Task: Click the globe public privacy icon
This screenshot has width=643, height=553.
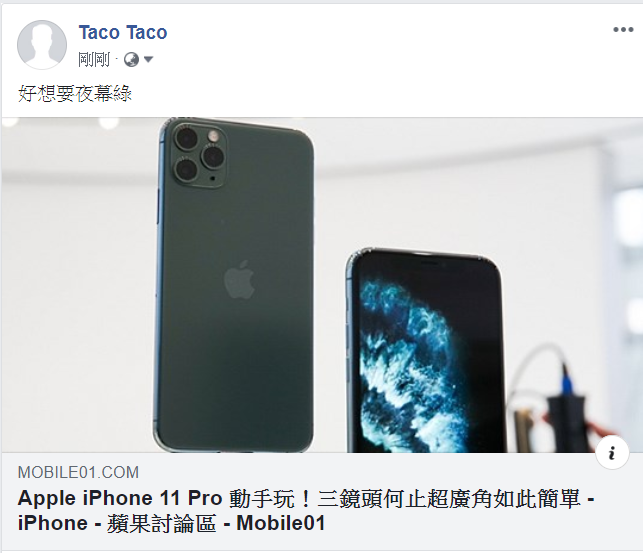Action: (131, 60)
